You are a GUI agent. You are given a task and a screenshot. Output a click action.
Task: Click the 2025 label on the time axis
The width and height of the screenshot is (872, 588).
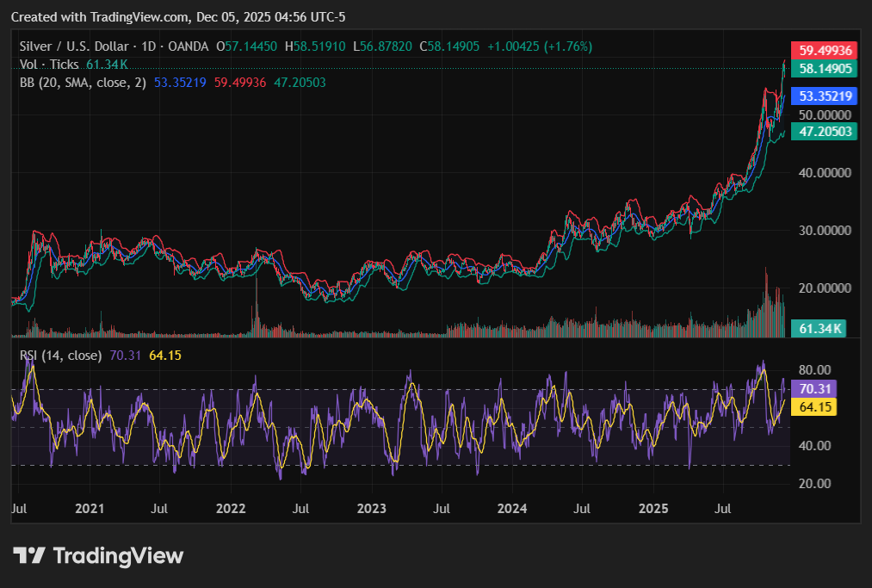[652, 510]
